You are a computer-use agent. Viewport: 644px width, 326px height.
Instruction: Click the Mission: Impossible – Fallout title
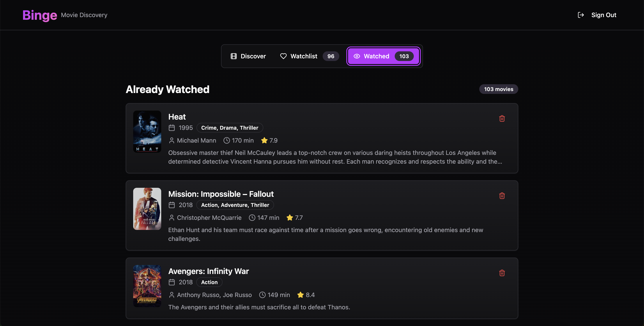click(221, 194)
